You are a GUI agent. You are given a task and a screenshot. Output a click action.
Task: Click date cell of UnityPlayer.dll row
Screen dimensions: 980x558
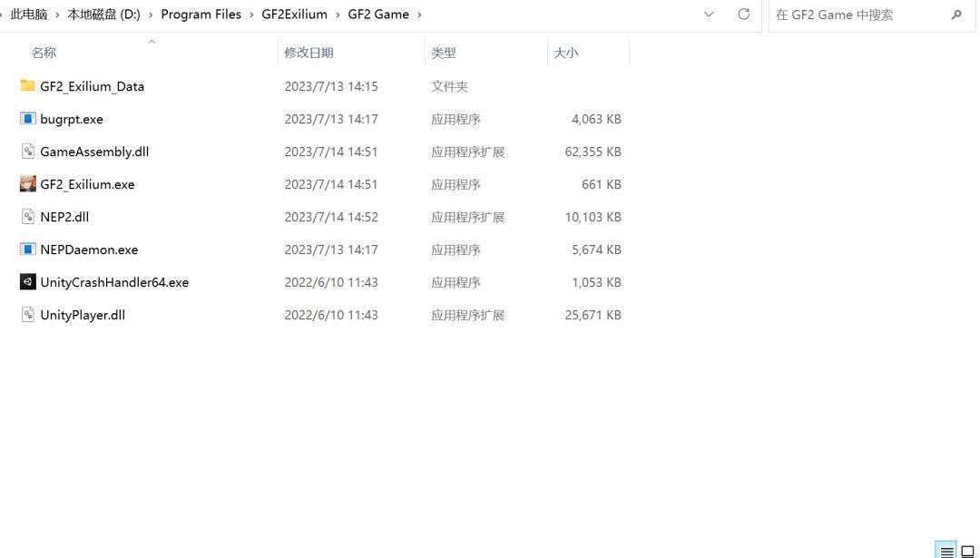click(331, 315)
